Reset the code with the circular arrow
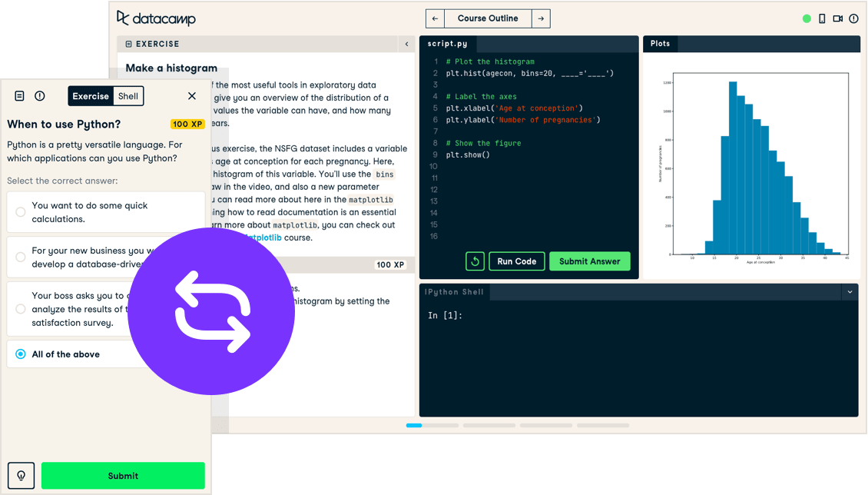 click(474, 261)
